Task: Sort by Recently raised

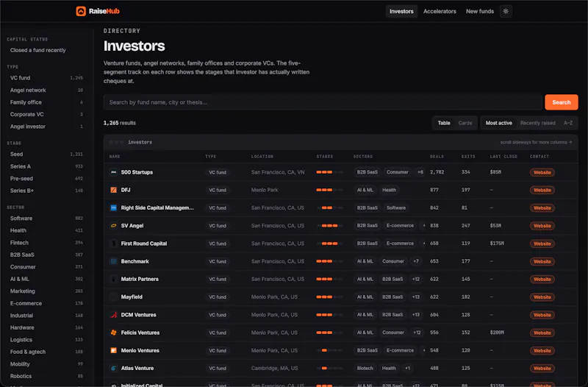Action: (x=537, y=123)
